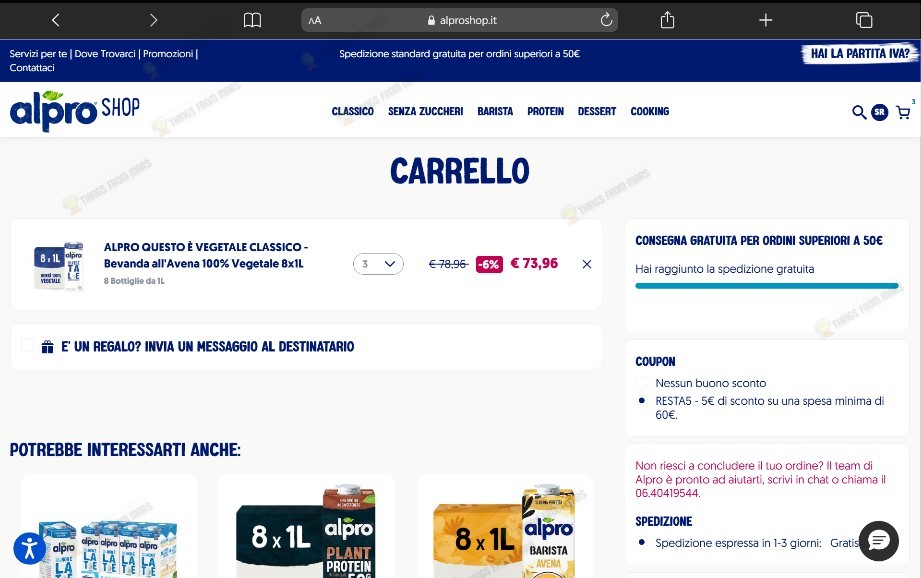This screenshot has height=578, width=921.
Task: Open the first suggested product with blue cartons
Action: (x=109, y=527)
